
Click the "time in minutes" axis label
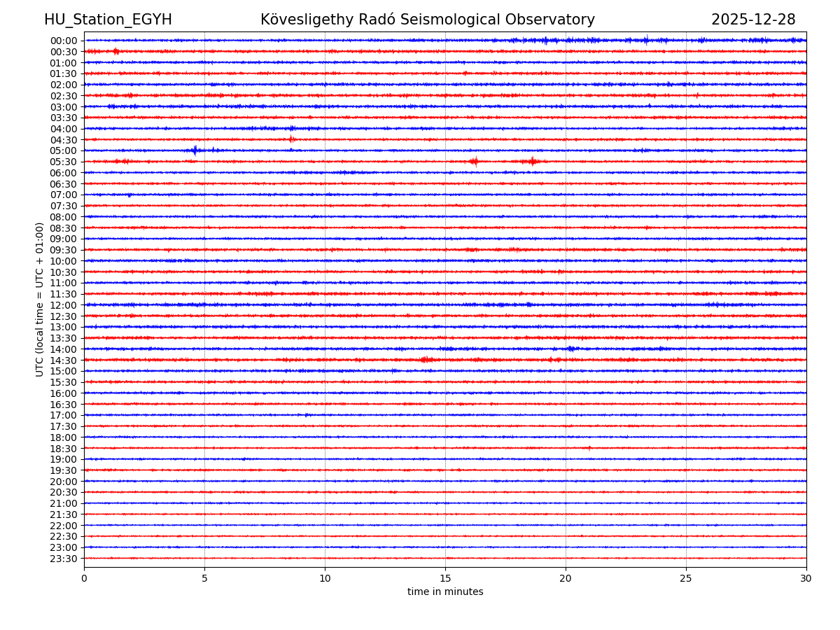445,592
